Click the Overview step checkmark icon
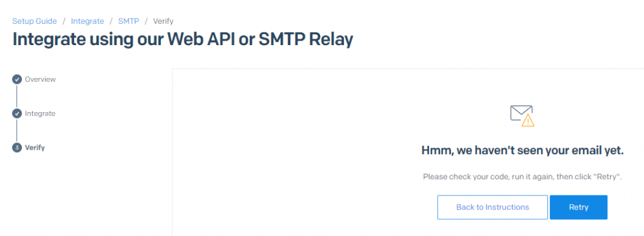644x236 pixels. [x=17, y=79]
